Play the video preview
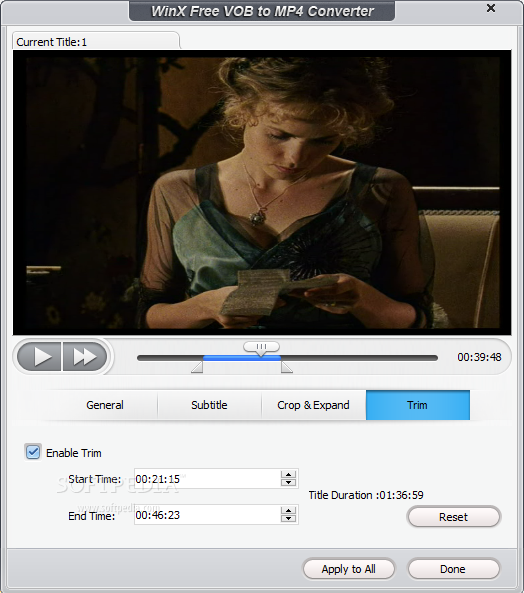This screenshot has width=524, height=593. click(x=39, y=356)
